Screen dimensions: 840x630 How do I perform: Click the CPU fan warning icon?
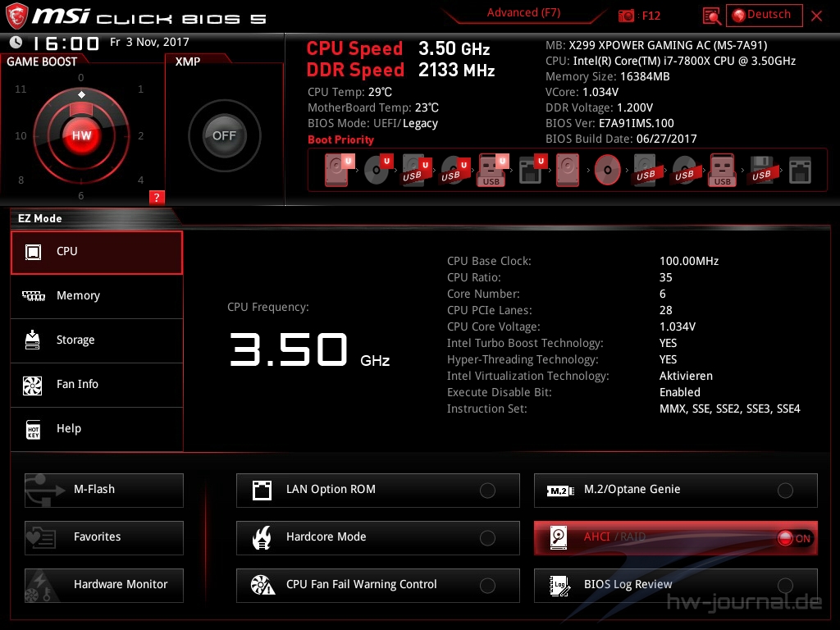click(262, 586)
